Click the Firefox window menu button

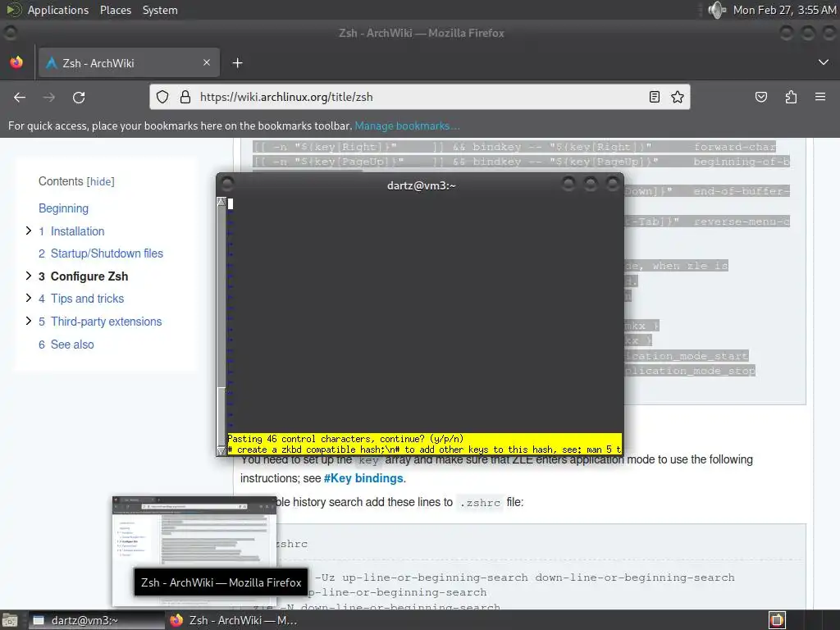tap(10, 33)
